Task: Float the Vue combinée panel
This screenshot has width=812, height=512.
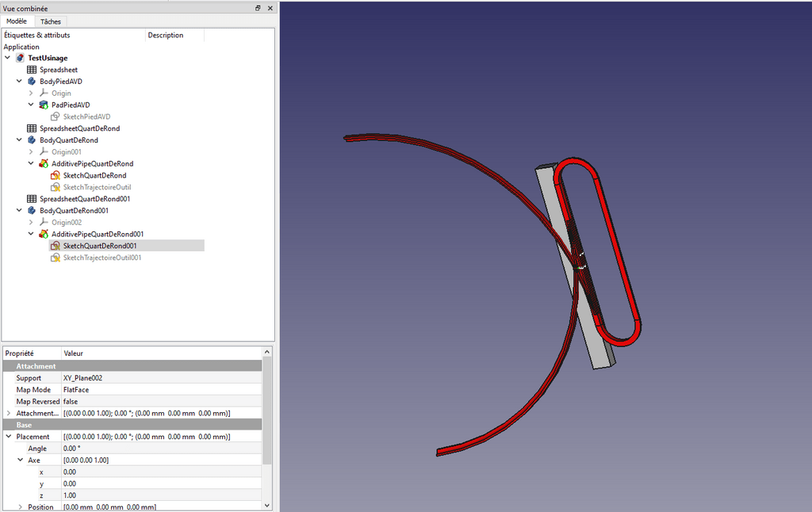Action: click(258, 8)
